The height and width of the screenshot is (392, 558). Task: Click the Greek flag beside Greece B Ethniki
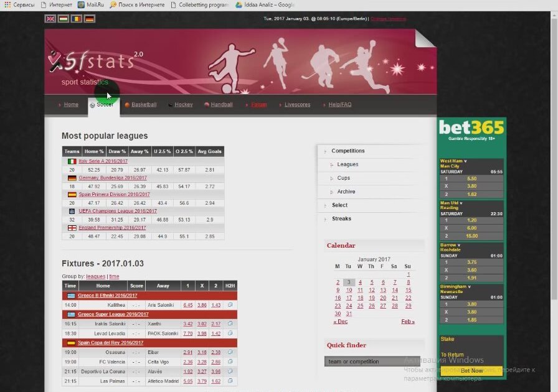(71, 296)
